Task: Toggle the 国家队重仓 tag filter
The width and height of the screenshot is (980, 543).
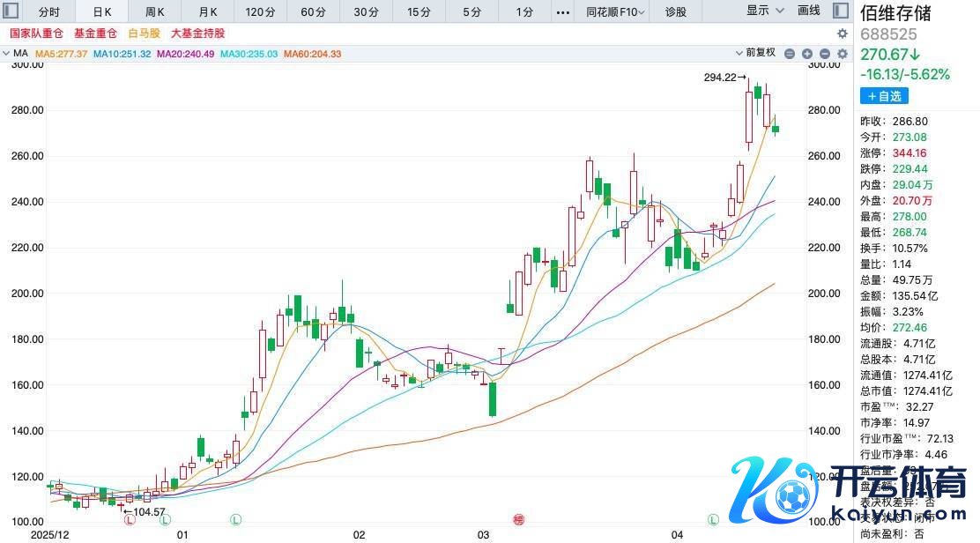Action: click(38, 33)
